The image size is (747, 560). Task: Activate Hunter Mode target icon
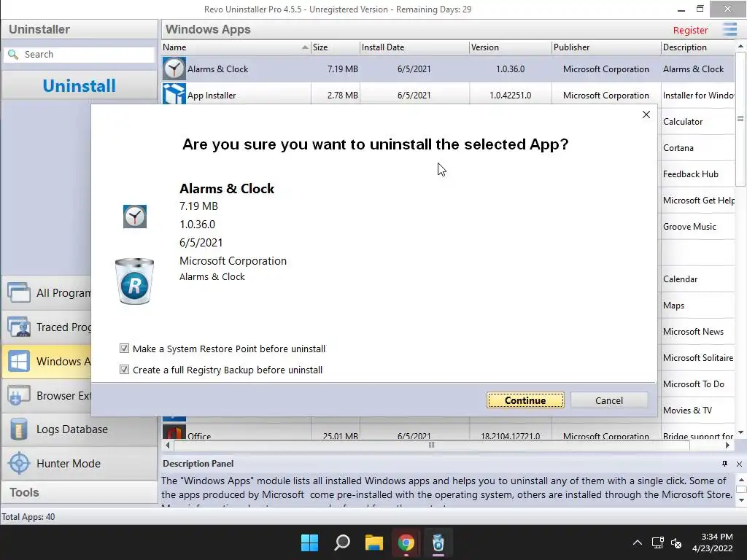pos(19,463)
